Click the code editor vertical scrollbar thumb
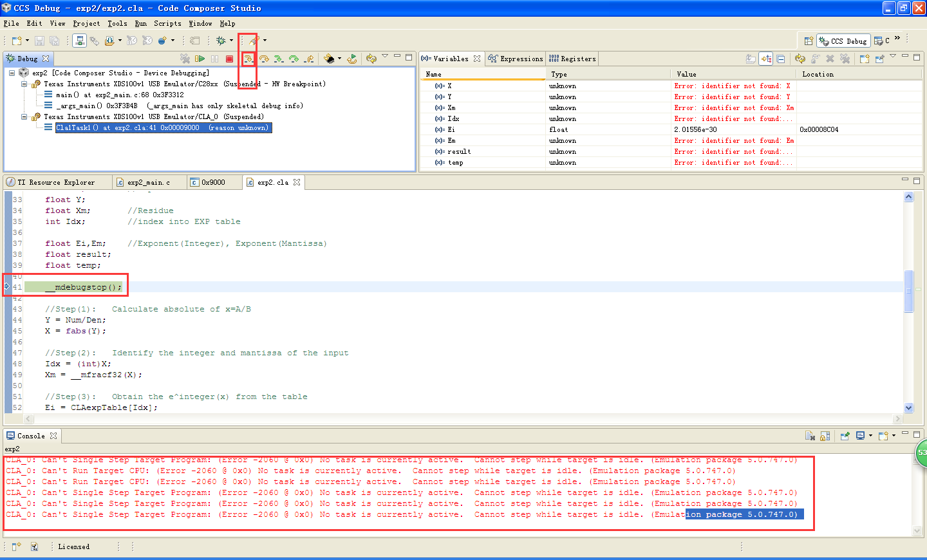The height and width of the screenshot is (560, 927). pos(908,291)
